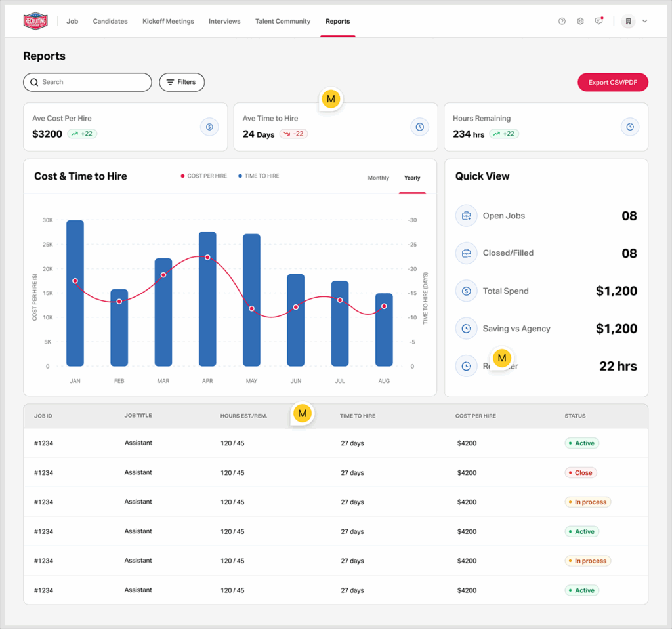Screen dimensions: 672x629
Task: Click the clock icon on Ave Time to Hire card
Action: [x=419, y=127]
